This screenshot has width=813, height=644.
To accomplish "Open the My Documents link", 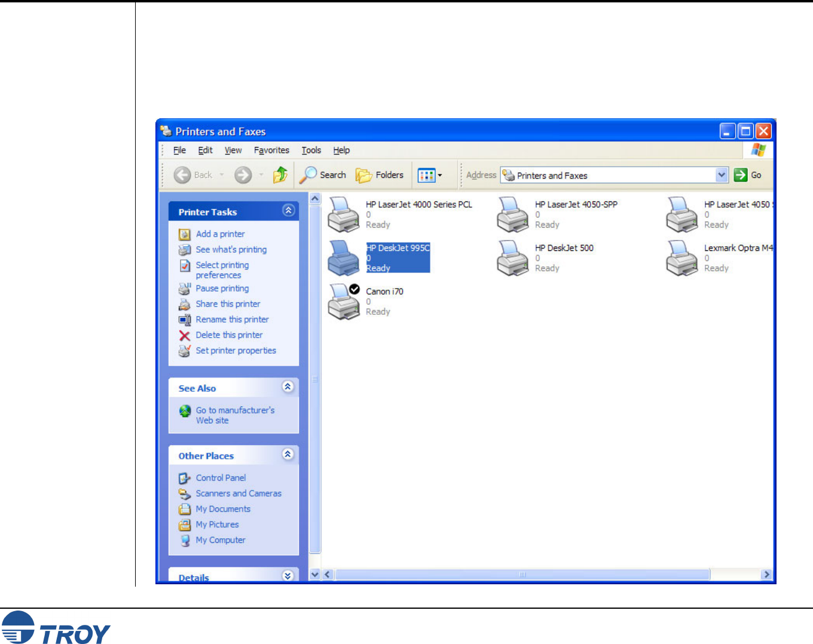I will [223, 509].
